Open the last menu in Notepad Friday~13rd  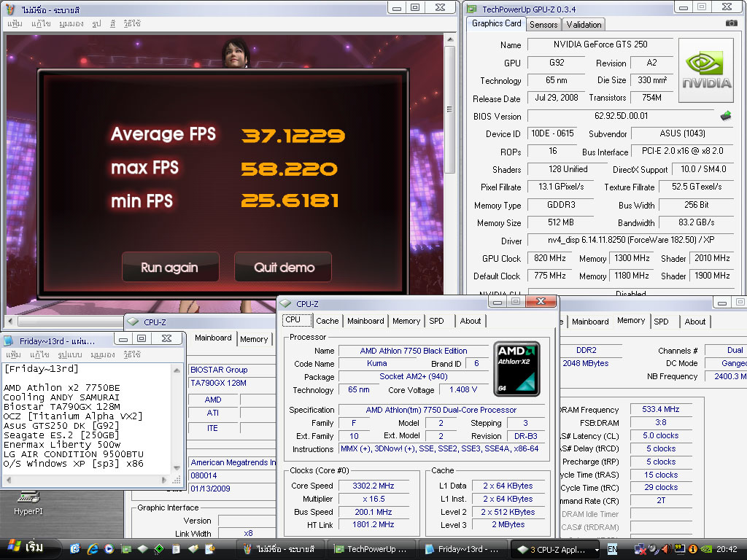click(132, 354)
